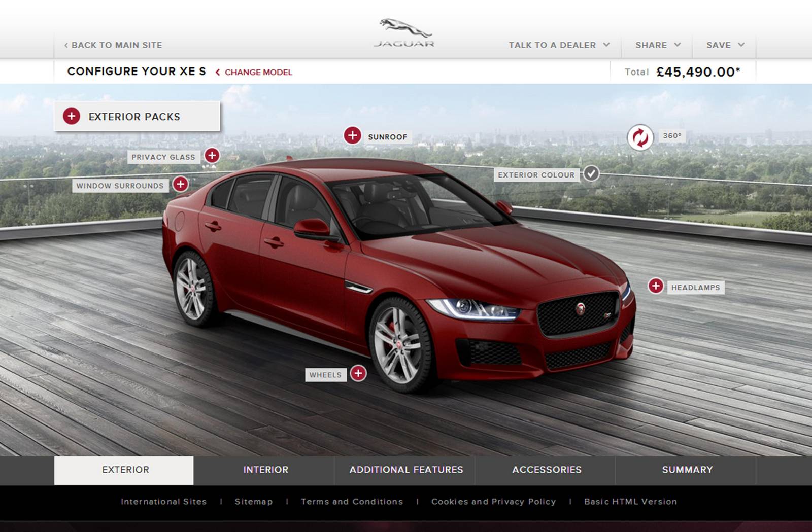The image size is (812, 532).
Task: Go to the Summary tab
Action: [687, 470]
